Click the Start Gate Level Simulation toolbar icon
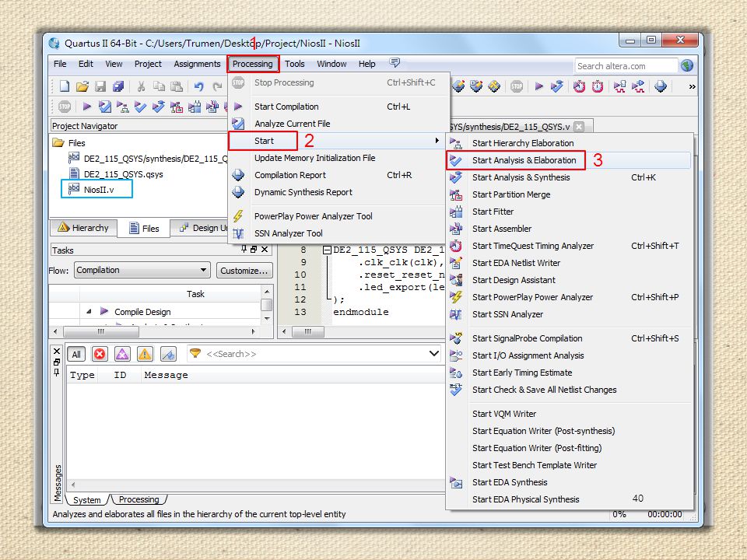 tap(638, 86)
